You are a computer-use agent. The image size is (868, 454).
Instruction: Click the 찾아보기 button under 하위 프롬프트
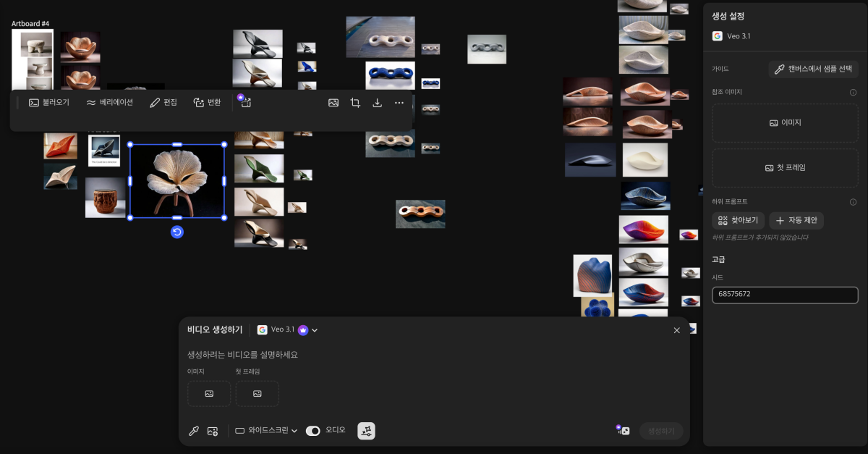point(738,220)
